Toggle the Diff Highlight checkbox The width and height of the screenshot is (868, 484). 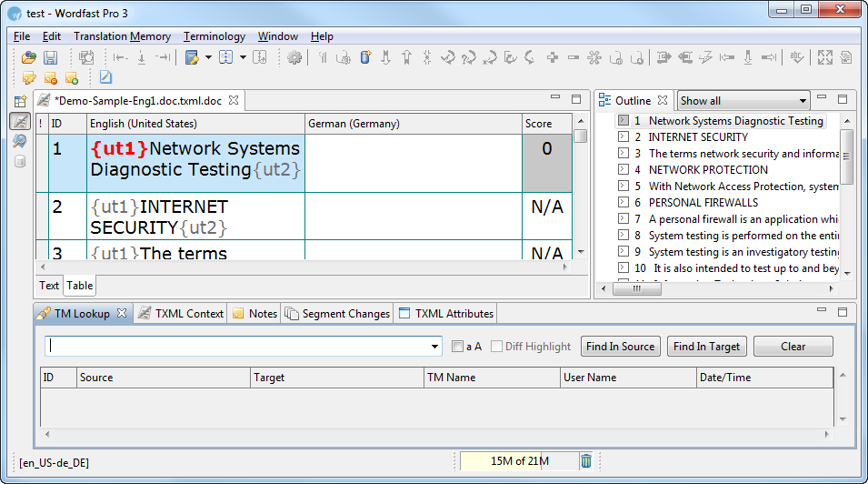(x=497, y=347)
